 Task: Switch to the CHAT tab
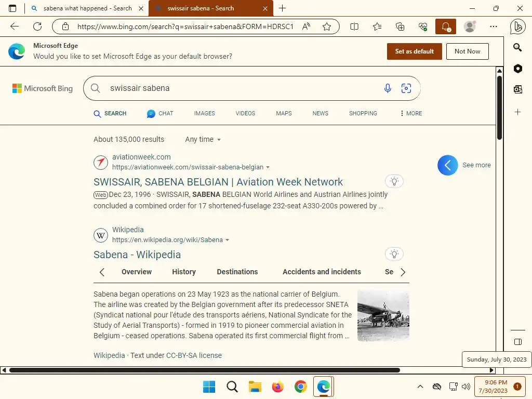coord(160,113)
